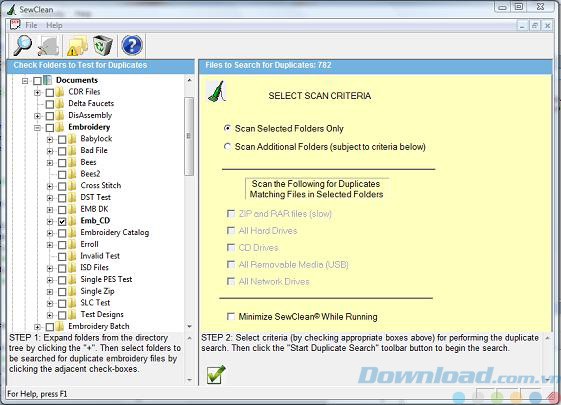Select the Erroll folder
The width and height of the screenshot is (561, 405).
pyautogui.click(x=89, y=244)
